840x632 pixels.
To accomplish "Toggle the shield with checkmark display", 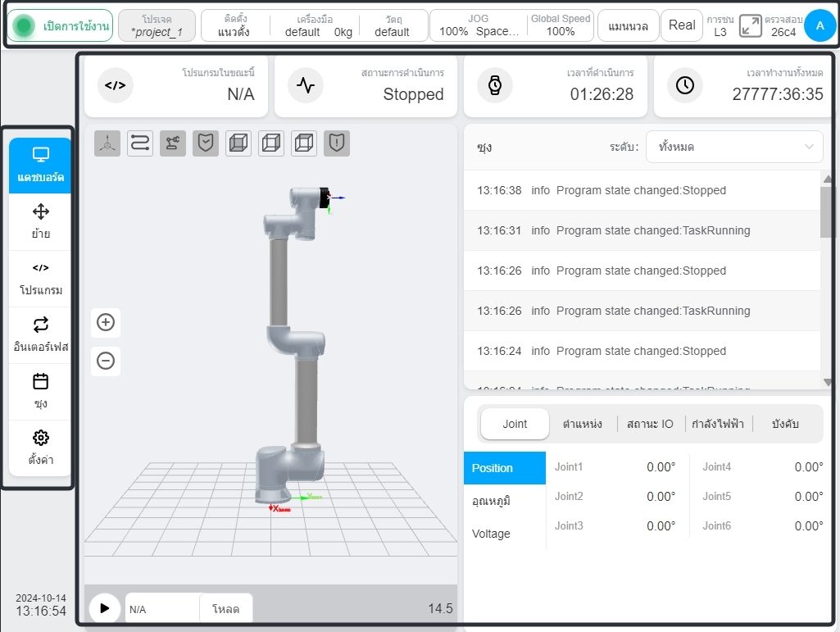I will point(206,143).
